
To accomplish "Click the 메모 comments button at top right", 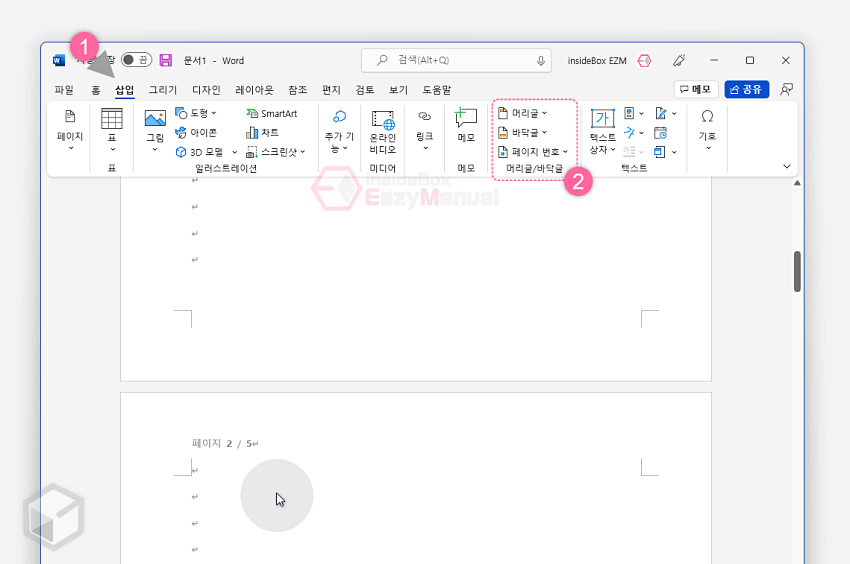I will [x=696, y=89].
